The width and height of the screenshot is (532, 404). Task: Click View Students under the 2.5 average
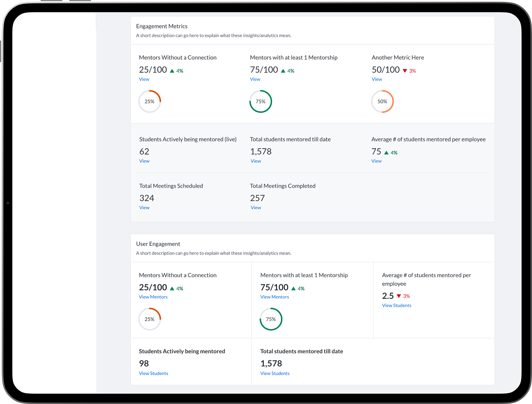pyautogui.click(x=397, y=305)
